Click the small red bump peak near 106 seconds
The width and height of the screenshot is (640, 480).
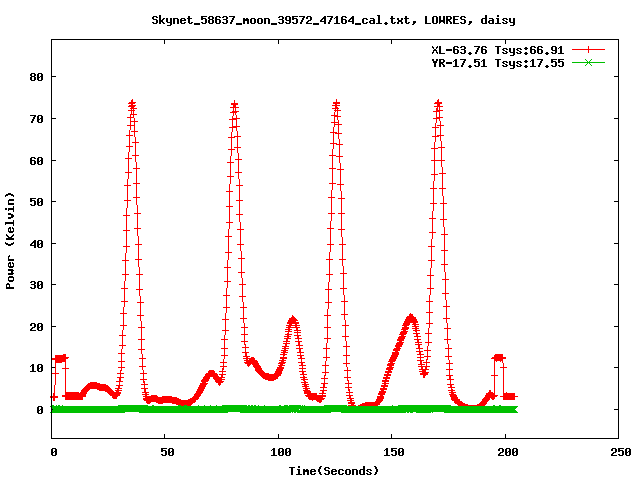pos(292,320)
